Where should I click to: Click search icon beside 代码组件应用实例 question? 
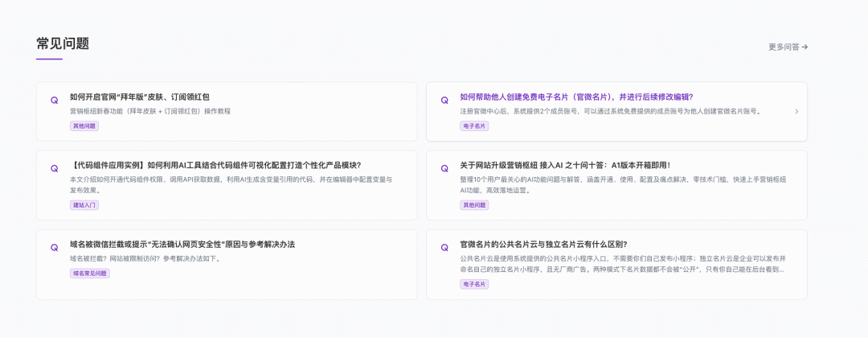(55, 169)
